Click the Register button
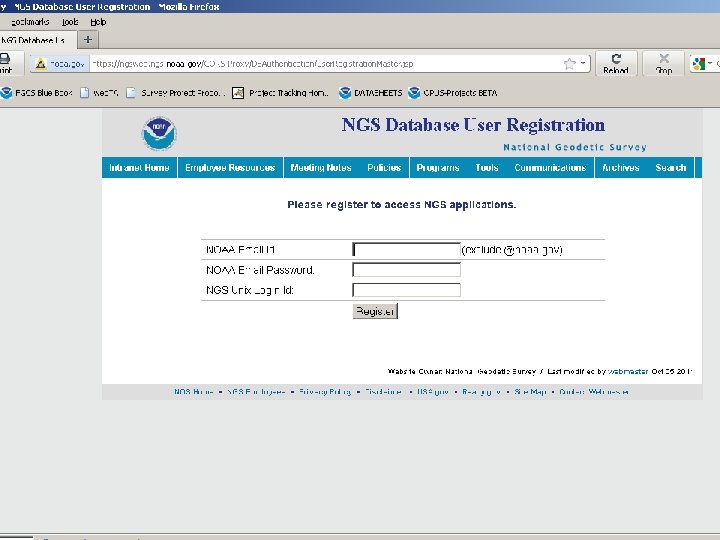Image resolution: width=720 pixels, height=540 pixels. (375, 311)
